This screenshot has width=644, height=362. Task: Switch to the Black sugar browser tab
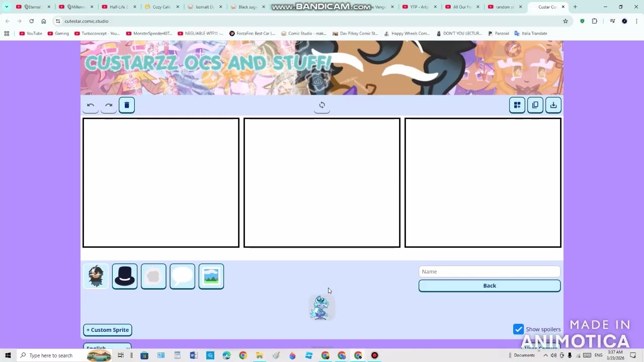[x=248, y=7]
